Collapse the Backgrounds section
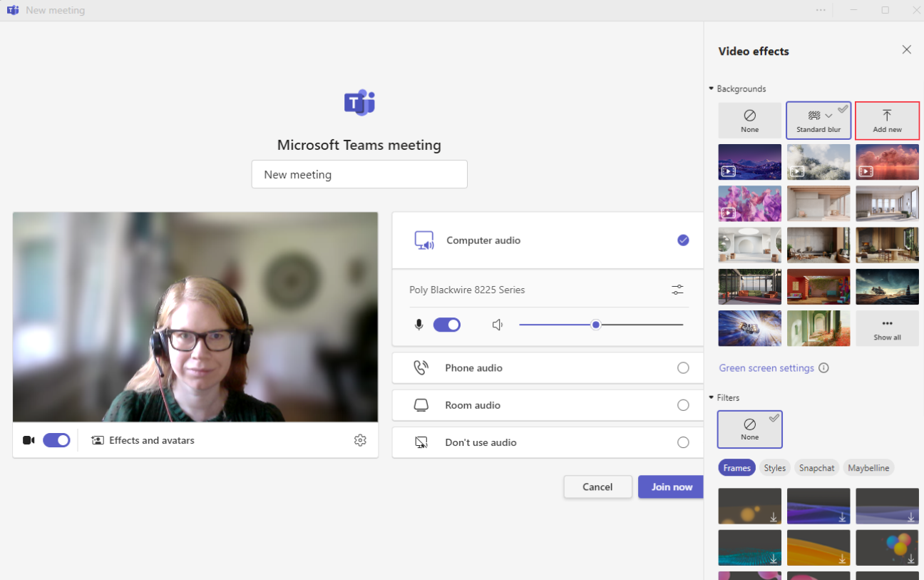This screenshot has height=580, width=924. coord(712,89)
